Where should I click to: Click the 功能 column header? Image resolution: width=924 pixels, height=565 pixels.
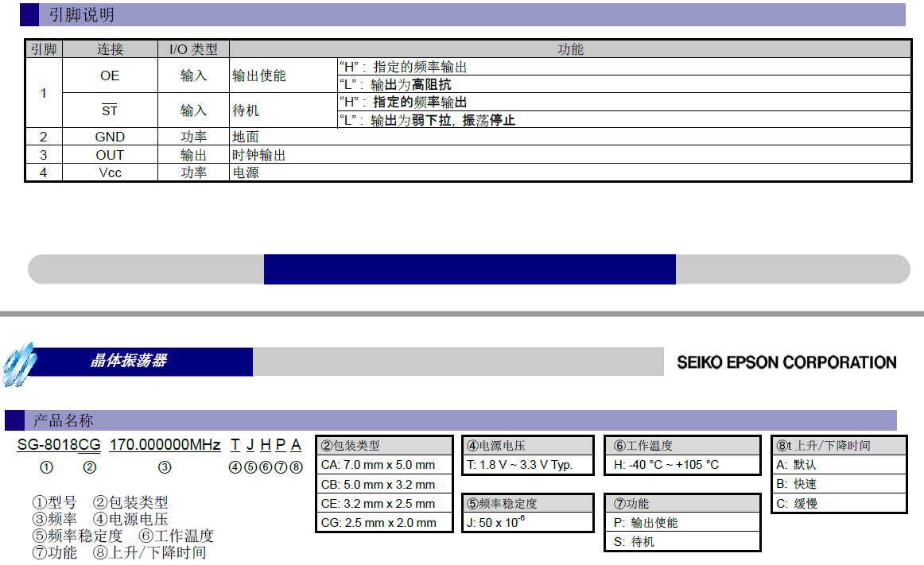click(570, 49)
